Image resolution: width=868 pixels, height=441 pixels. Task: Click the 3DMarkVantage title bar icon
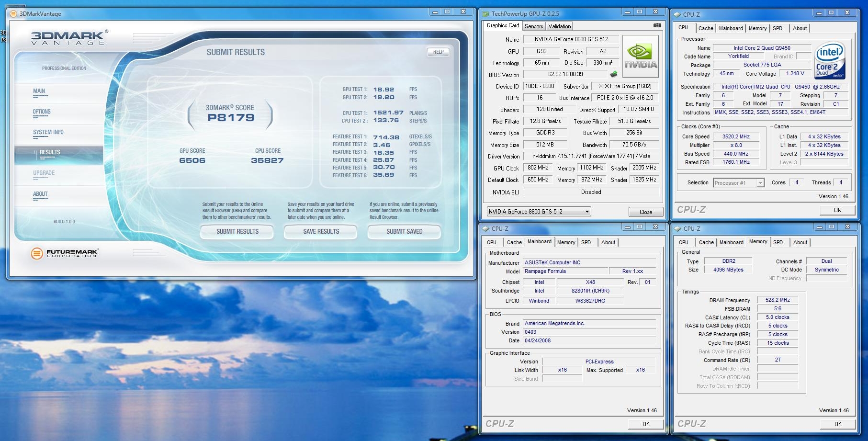[x=13, y=14]
